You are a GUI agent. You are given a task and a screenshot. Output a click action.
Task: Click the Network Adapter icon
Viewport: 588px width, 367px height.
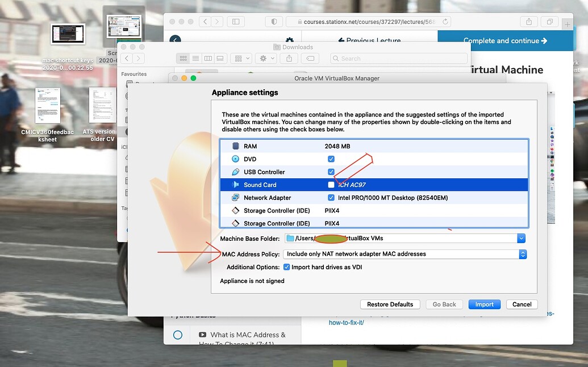click(235, 198)
